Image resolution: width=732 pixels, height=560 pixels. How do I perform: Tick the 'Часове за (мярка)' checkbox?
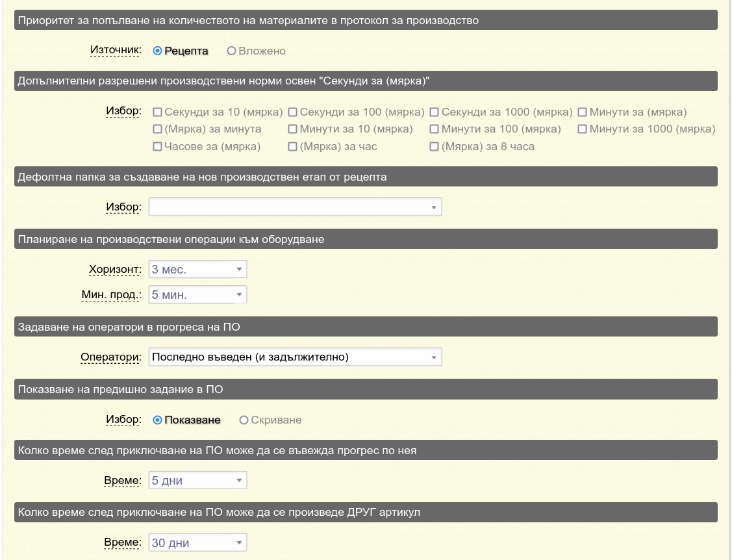tap(157, 147)
